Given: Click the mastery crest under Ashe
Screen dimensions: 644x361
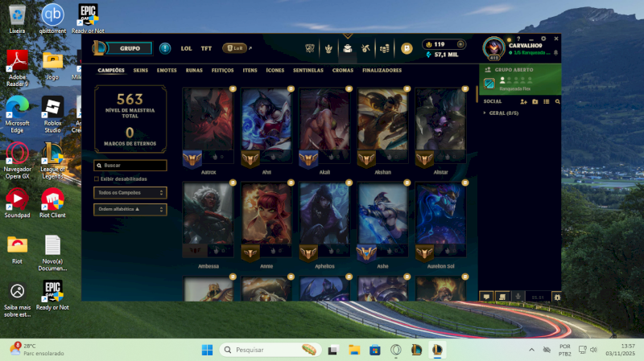Looking at the screenshot, I should click(x=366, y=253).
